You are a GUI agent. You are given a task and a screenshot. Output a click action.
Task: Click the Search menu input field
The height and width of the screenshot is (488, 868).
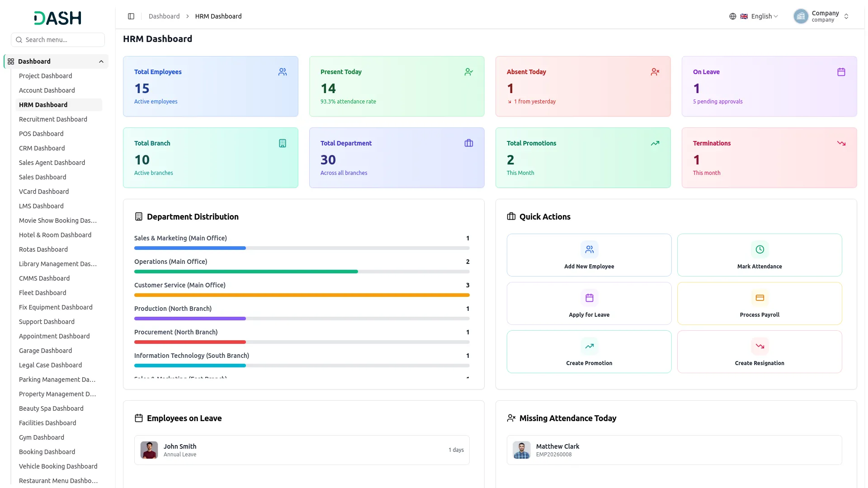(x=58, y=40)
